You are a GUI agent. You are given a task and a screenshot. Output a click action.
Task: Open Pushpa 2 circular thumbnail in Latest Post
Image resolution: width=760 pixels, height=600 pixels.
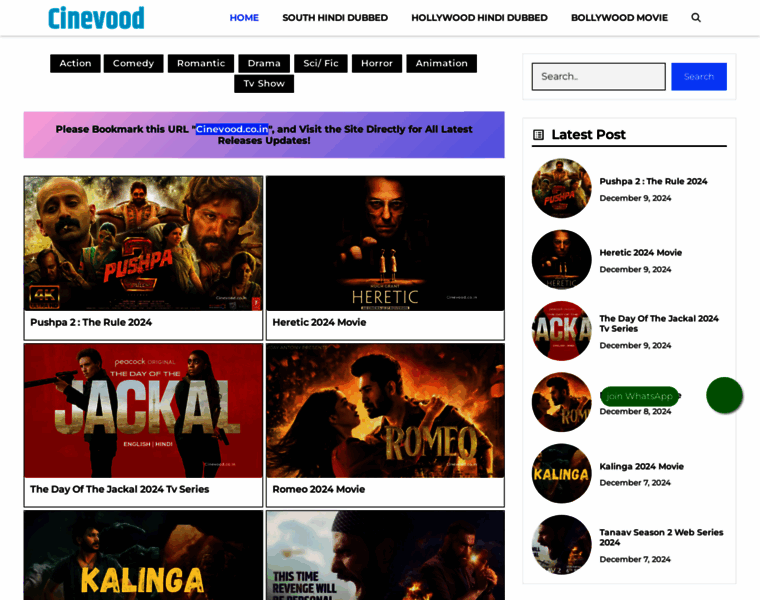click(x=562, y=188)
